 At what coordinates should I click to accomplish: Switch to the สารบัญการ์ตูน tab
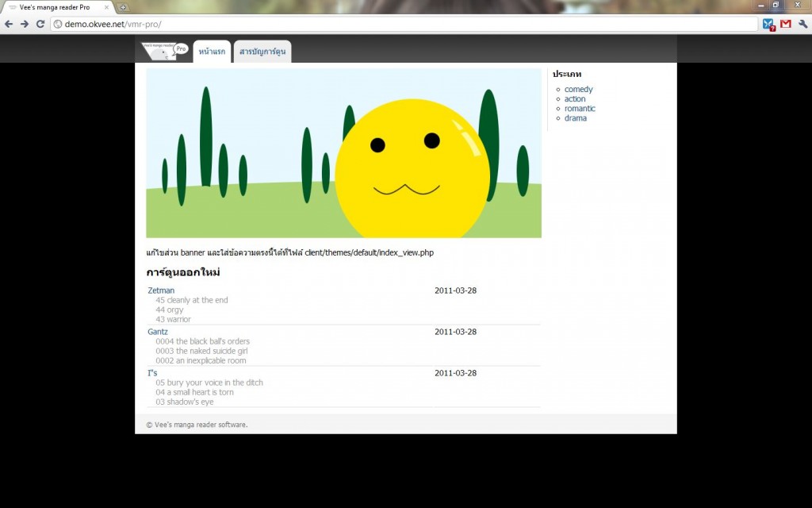[x=262, y=52]
